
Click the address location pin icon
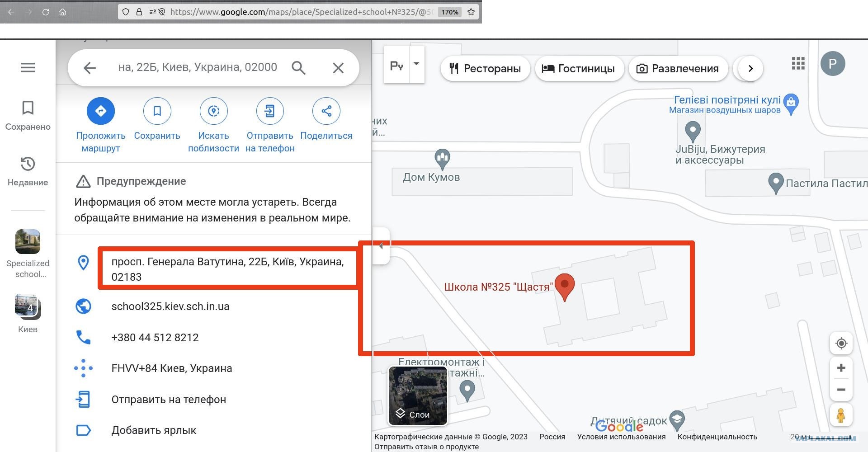coord(83,263)
